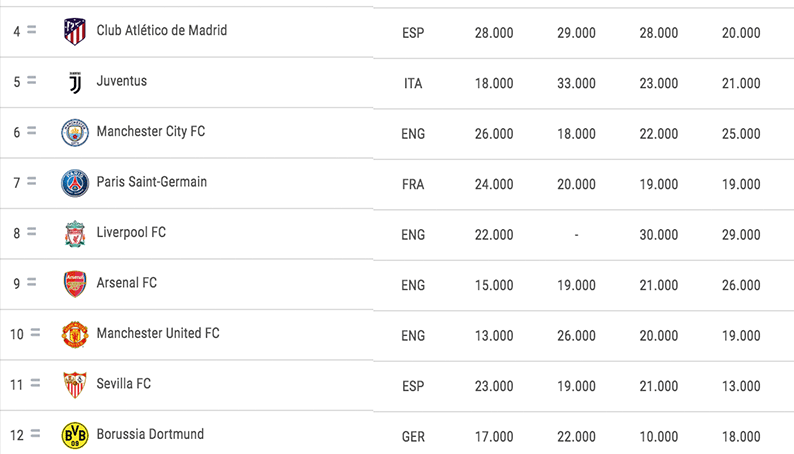This screenshot has height=454, width=794.
Task: Click Liverpool's ENG country code
Action: coord(413,234)
